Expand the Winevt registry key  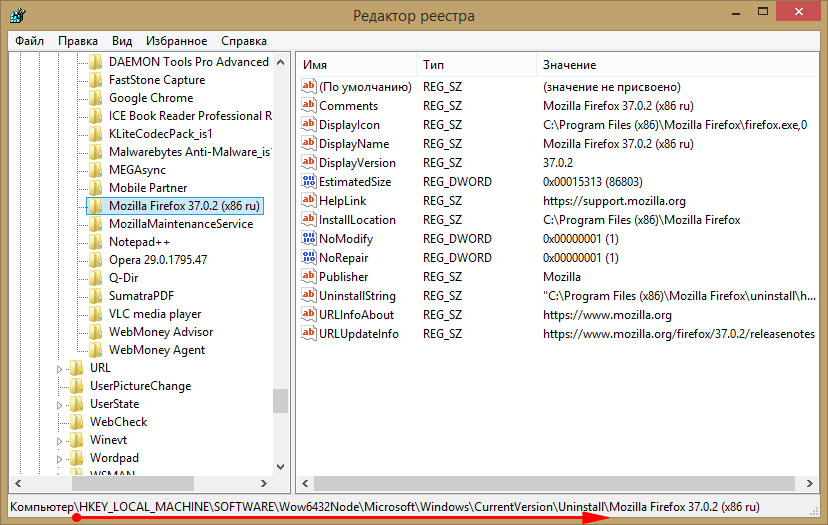60,440
